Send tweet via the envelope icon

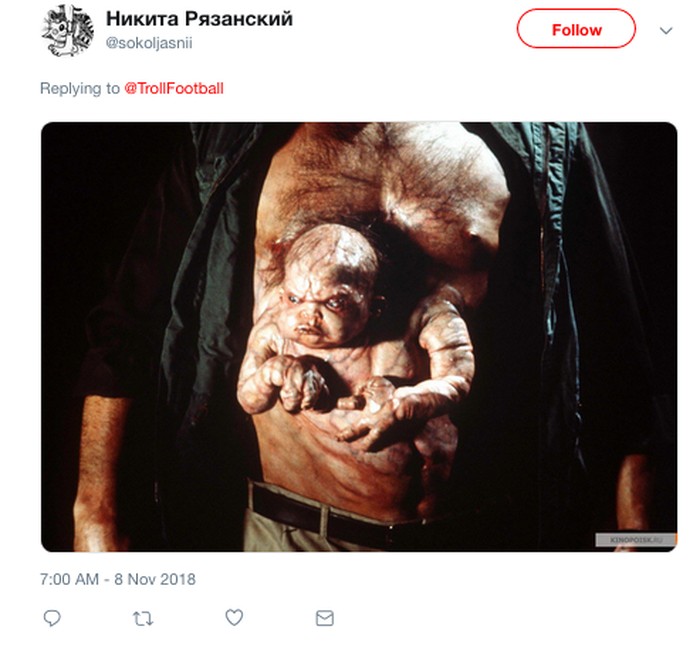click(x=324, y=619)
